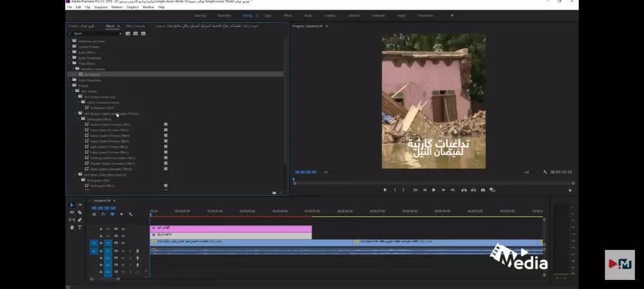The width and height of the screenshot is (644, 289).
Task: Clear the Effects search field
Action: click(x=120, y=33)
